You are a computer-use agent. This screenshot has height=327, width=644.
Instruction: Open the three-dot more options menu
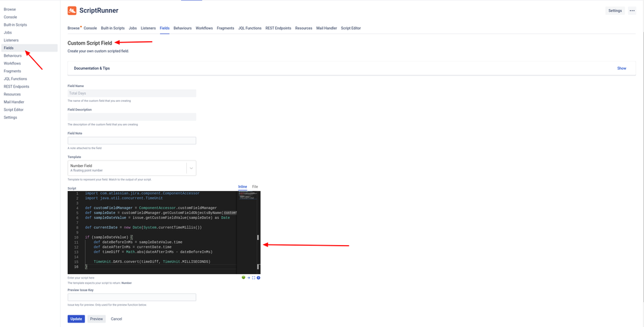(632, 11)
